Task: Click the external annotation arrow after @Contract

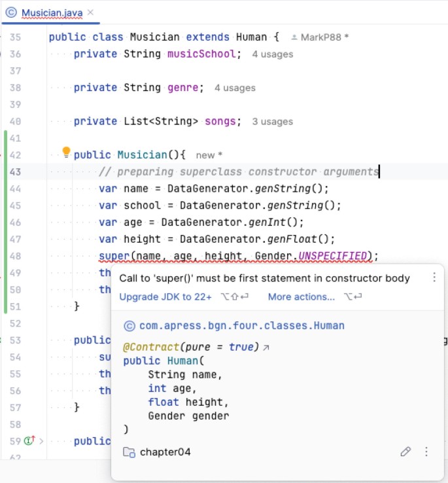Action: click(266, 348)
